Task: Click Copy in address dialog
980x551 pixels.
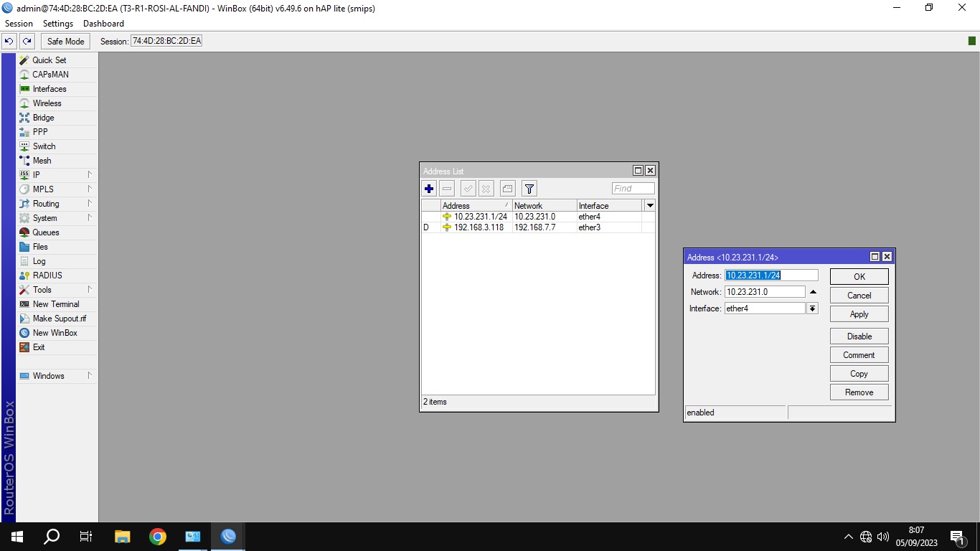Action: pyautogui.click(x=859, y=374)
